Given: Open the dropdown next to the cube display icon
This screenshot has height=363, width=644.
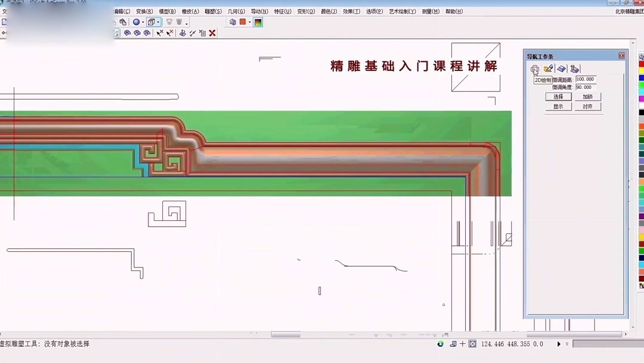Looking at the screenshot, I should [158, 21].
